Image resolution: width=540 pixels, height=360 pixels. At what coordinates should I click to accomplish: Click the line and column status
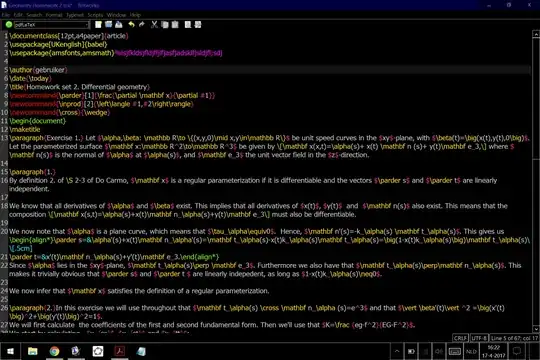point(514,338)
